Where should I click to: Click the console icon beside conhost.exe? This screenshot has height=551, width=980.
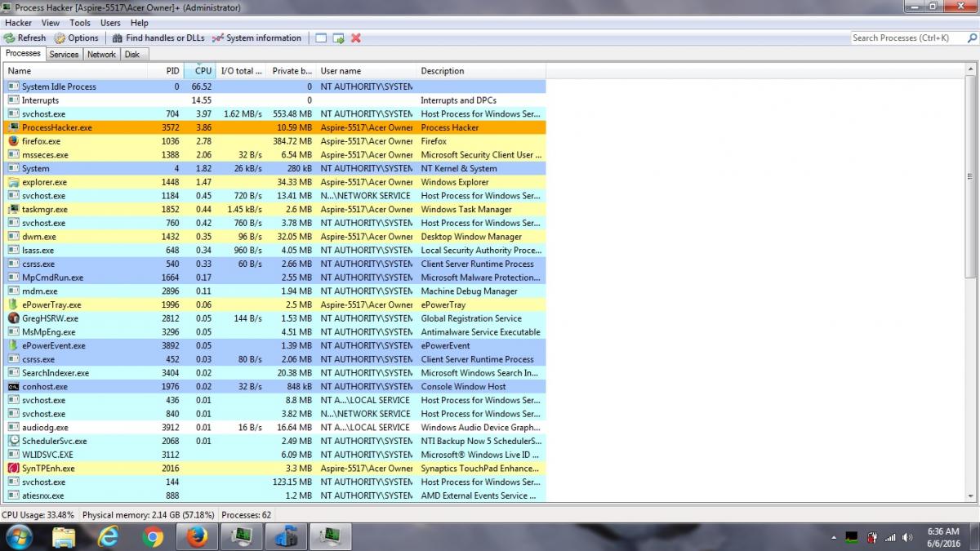point(13,387)
